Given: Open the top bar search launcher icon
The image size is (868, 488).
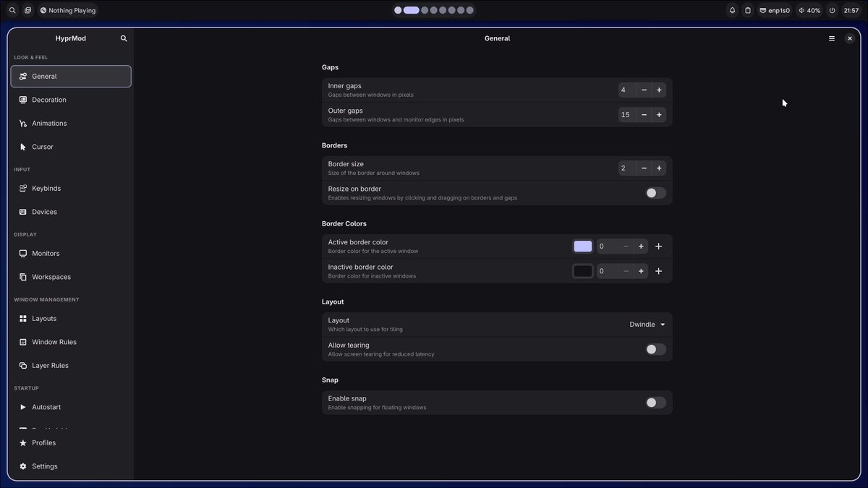Looking at the screenshot, I should [12, 11].
